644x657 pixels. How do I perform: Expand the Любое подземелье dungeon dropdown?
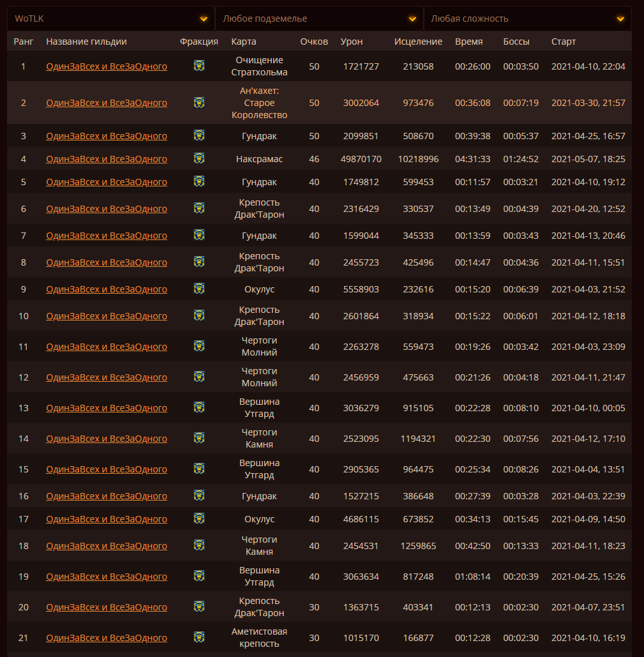click(319, 19)
